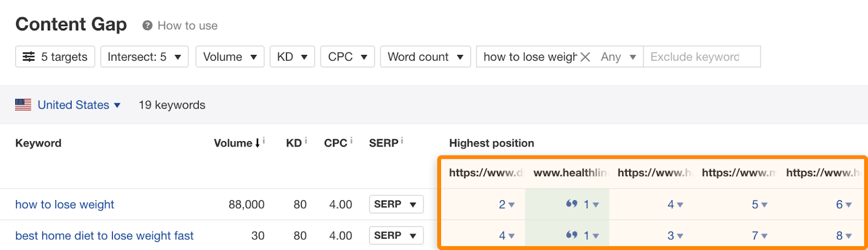
Task: Click the featured snippet quote icon in the second row
Action: pos(571,235)
